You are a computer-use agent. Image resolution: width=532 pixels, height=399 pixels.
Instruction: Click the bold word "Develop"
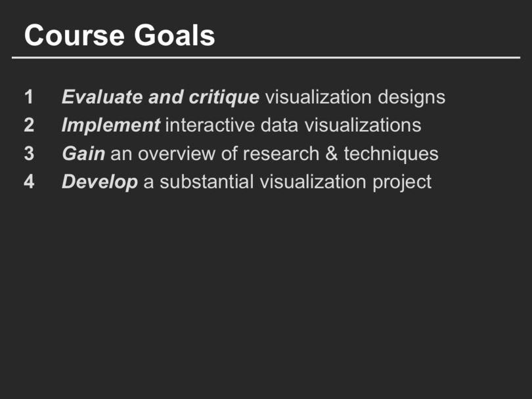click(99, 182)
